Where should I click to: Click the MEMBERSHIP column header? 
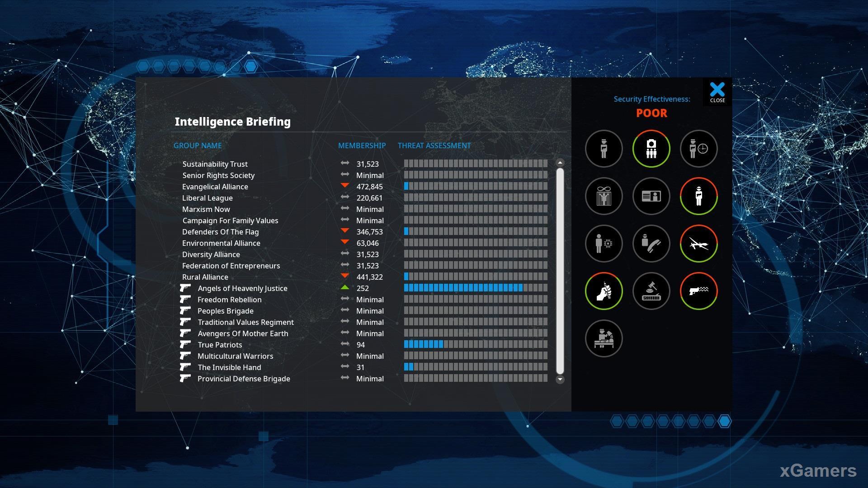[361, 145]
